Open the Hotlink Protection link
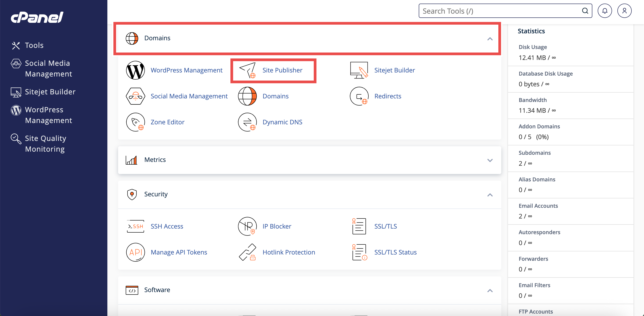Viewport: 644px width, 316px height. point(289,252)
